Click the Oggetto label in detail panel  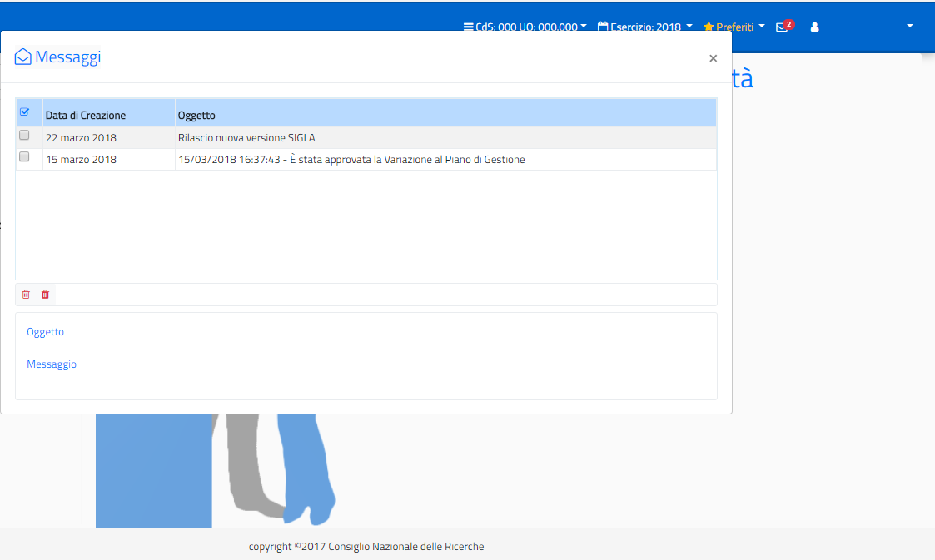tap(45, 332)
